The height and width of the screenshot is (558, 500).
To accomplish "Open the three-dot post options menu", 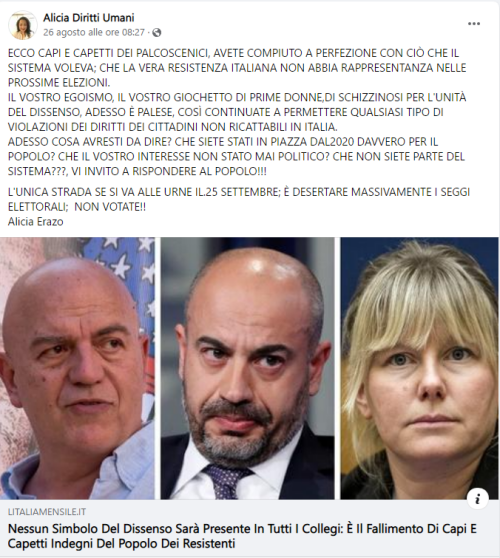I will (x=474, y=23).
